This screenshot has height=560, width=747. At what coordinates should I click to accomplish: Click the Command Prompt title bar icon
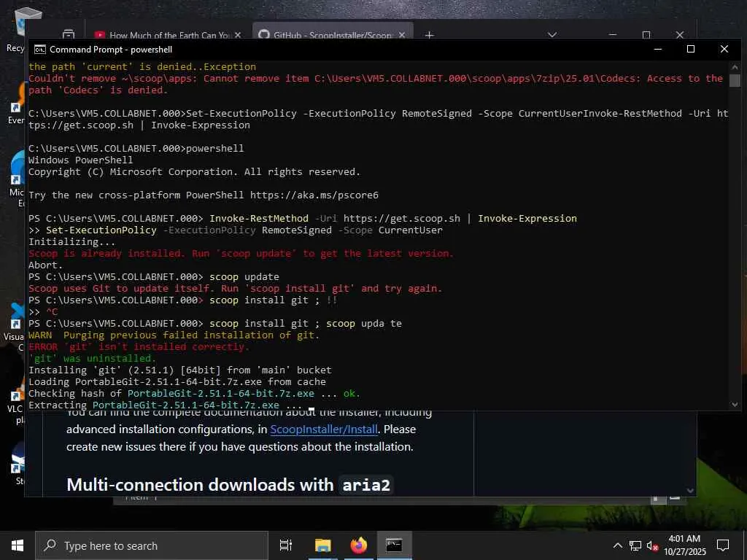click(40, 50)
